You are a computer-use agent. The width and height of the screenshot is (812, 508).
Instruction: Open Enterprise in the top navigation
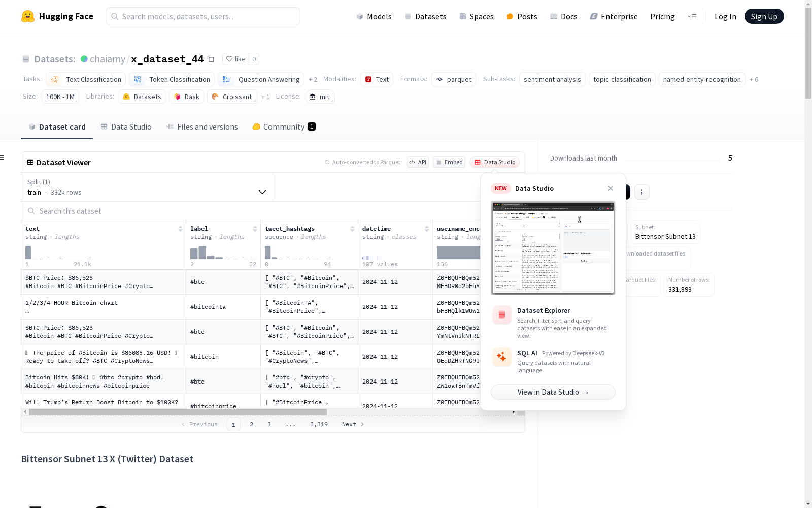click(x=614, y=16)
